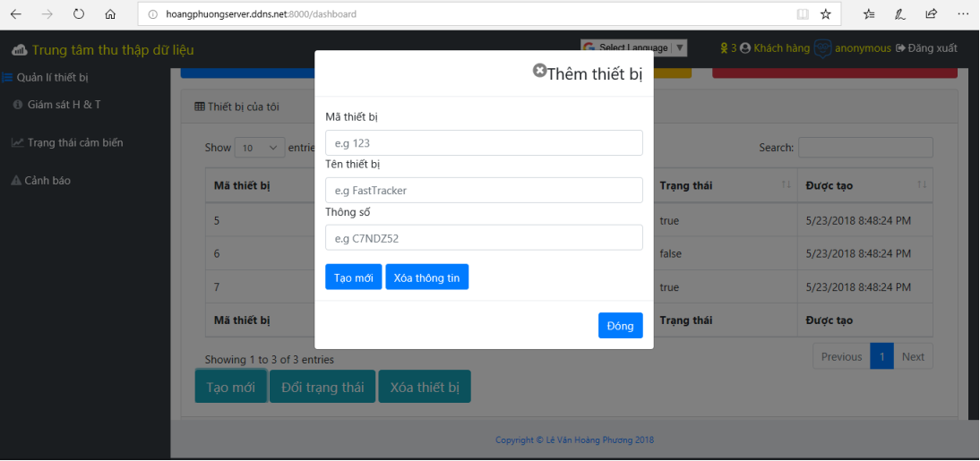
Task: Click the Đổi trạng thái button
Action: click(x=322, y=387)
